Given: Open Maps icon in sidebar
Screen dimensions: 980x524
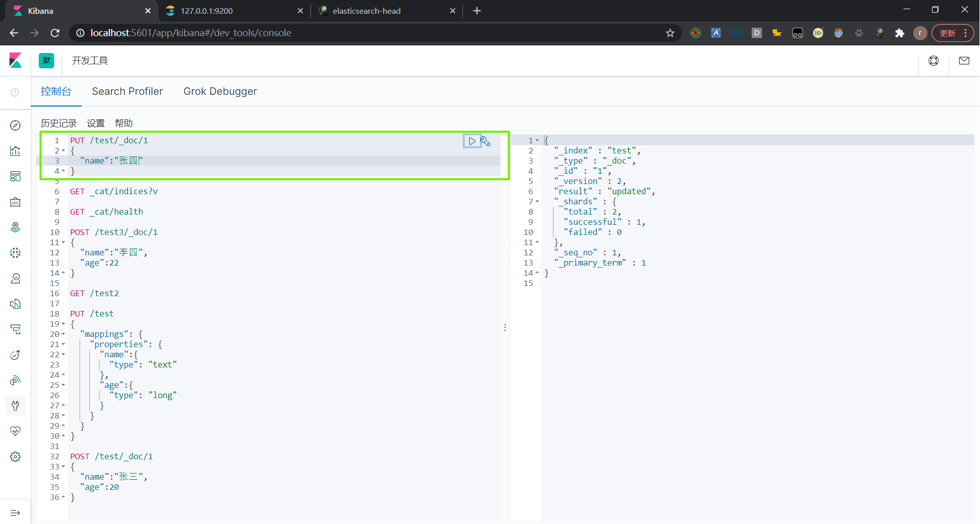Looking at the screenshot, I should pos(15,227).
